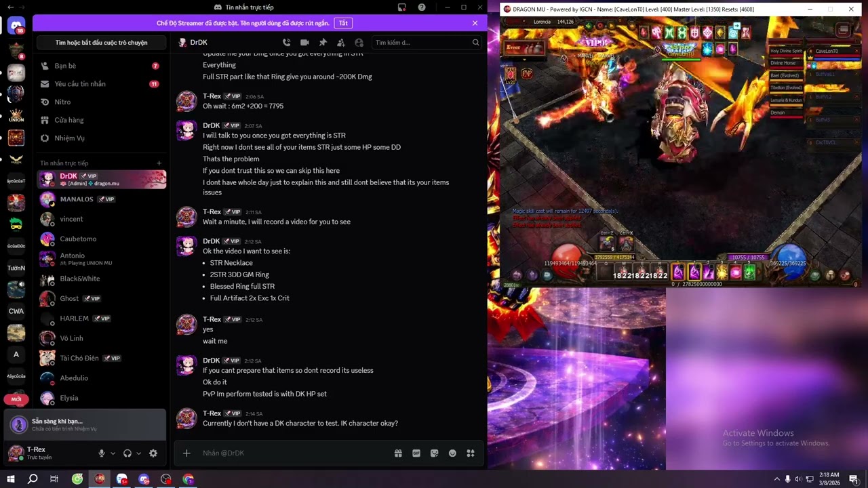Open the vincent direct message

(x=102, y=219)
